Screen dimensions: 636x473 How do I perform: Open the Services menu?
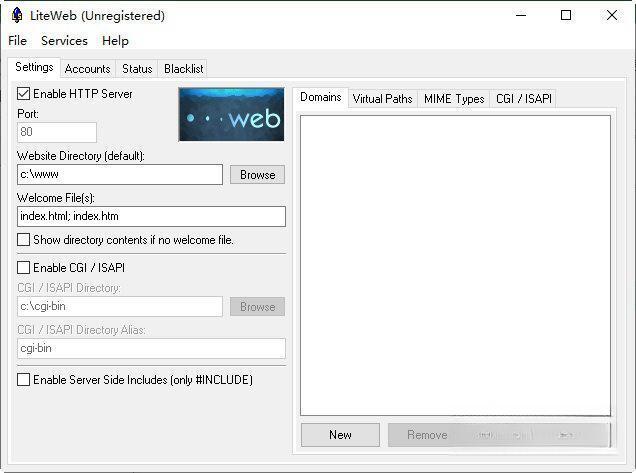tap(64, 41)
